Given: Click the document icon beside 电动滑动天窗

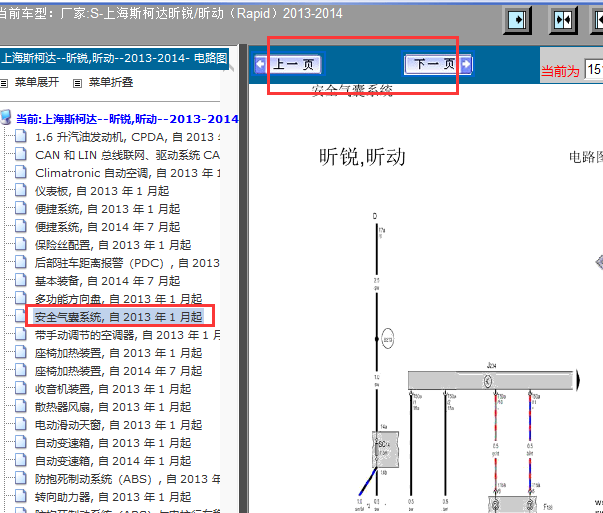Looking at the screenshot, I should pos(21,424).
